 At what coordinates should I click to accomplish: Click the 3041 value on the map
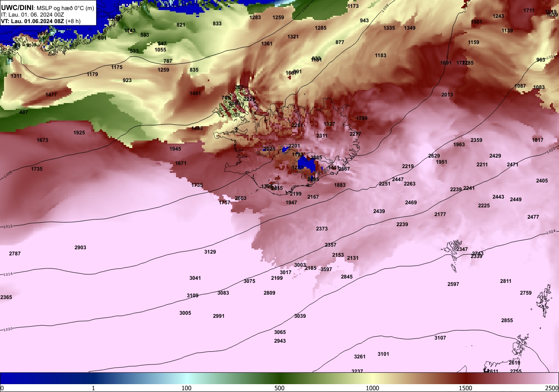195,278
